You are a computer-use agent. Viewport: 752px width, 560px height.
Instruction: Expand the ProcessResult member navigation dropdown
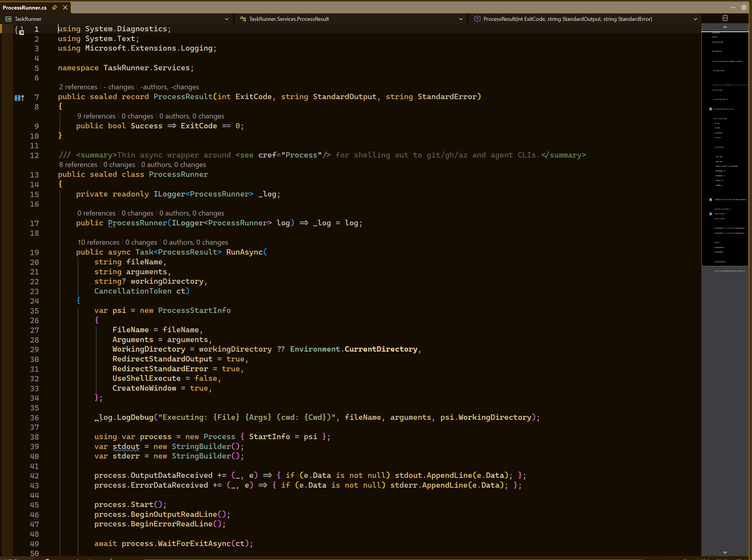(695, 19)
